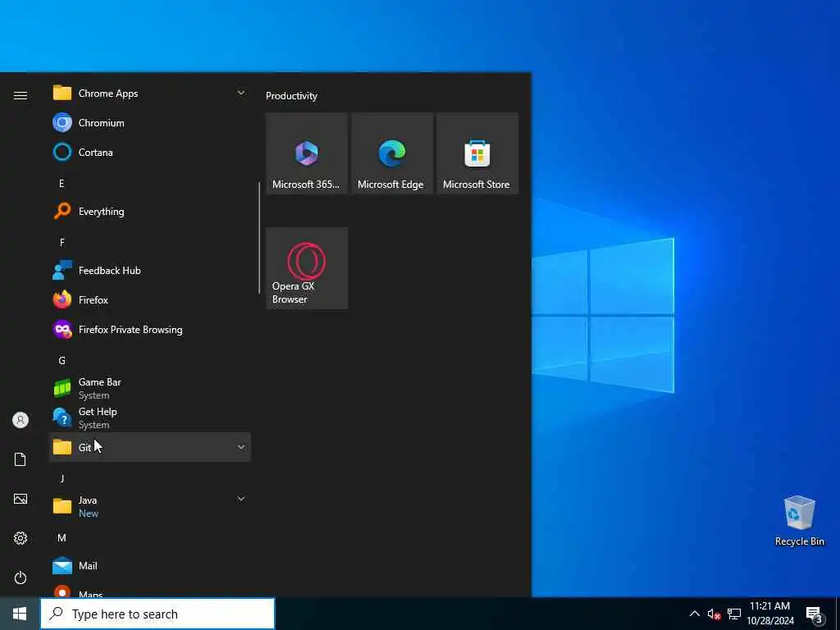Jump to letter M section header
This screenshot has height=630, width=840.
click(x=62, y=537)
